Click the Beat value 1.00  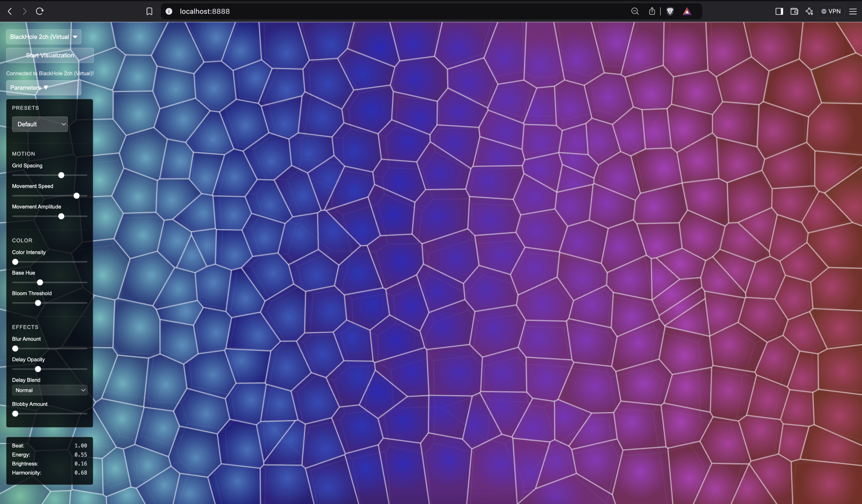[81, 445]
